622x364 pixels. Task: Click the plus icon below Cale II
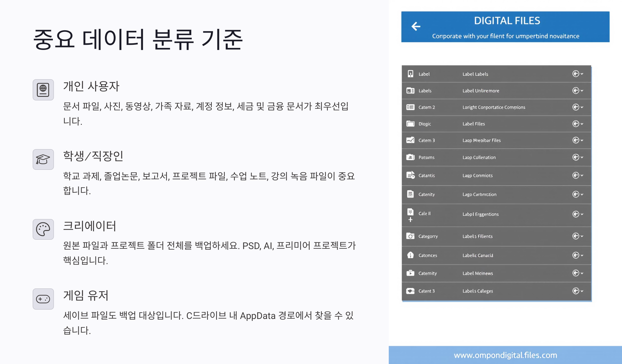click(410, 220)
